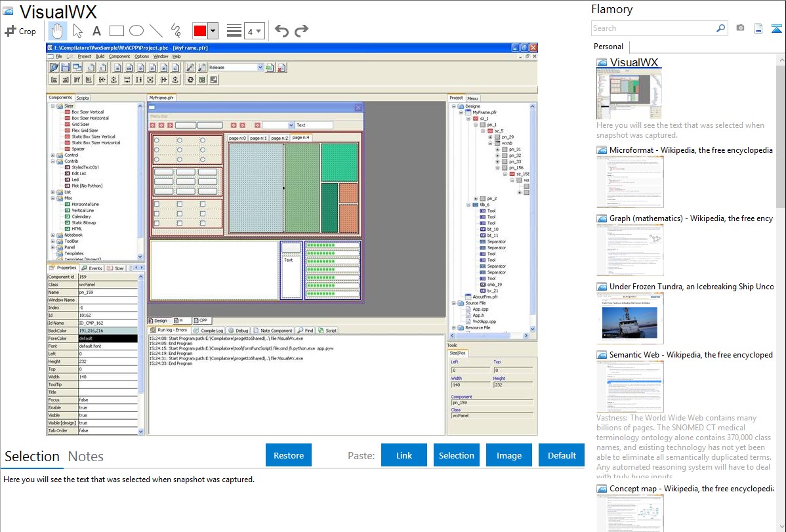
Task: Click the search magnifier icon
Action: click(720, 28)
